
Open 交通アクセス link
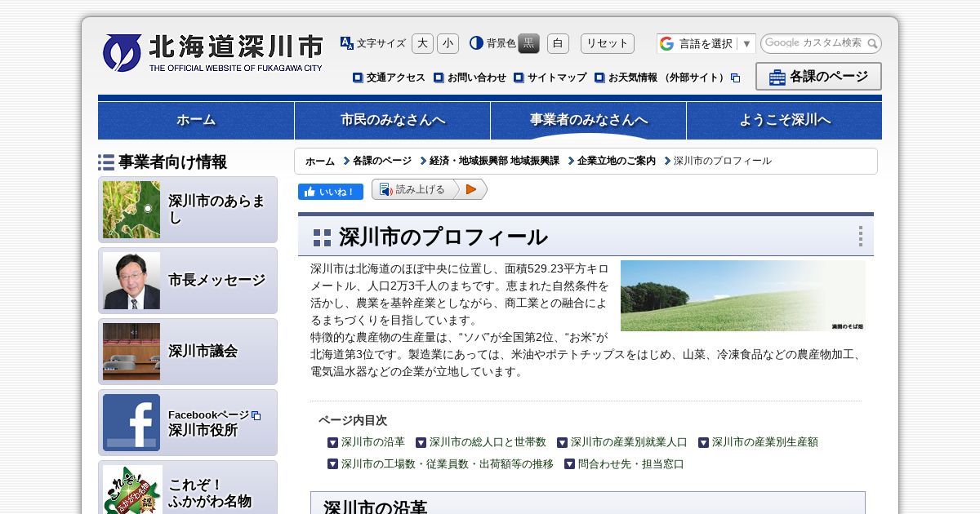point(395,78)
